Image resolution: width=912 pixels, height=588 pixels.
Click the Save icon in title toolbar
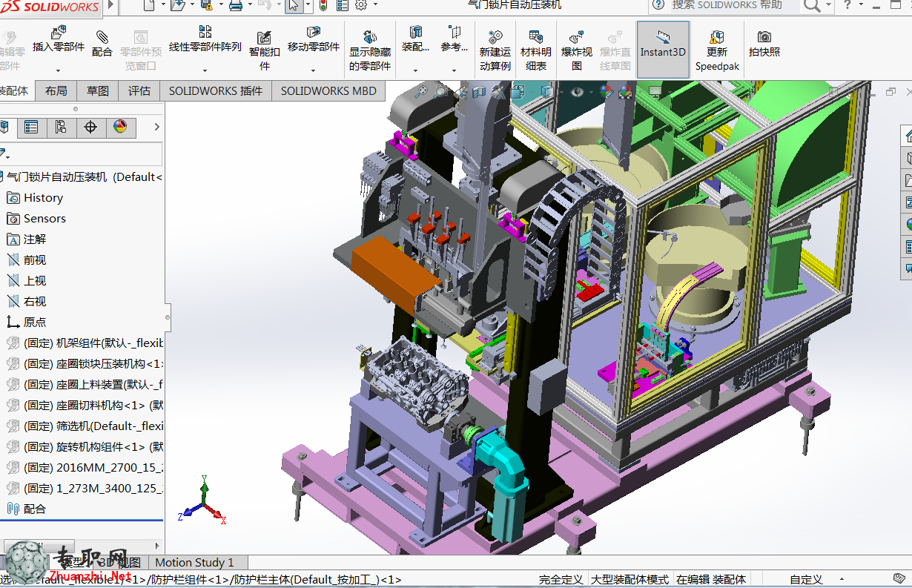pyautogui.click(x=207, y=6)
